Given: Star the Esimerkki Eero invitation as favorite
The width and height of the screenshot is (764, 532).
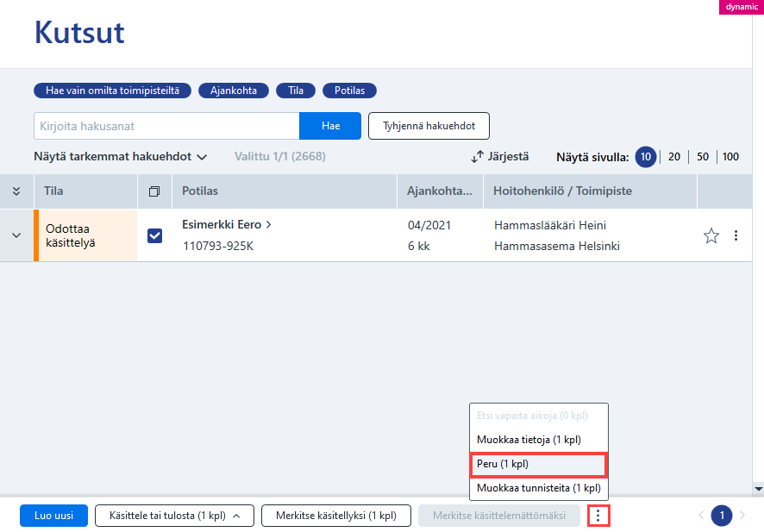Looking at the screenshot, I should [x=711, y=235].
